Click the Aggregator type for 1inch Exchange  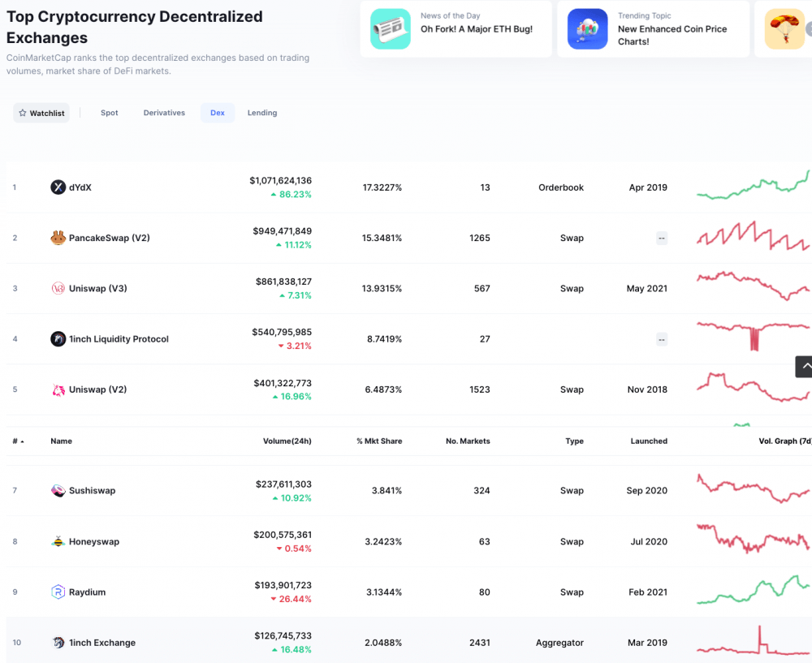point(559,643)
